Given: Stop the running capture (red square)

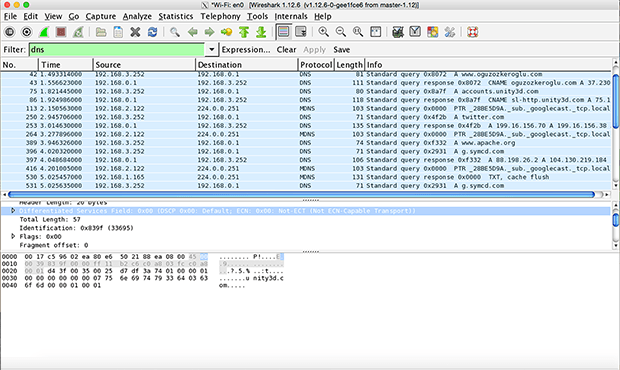Looking at the screenshot, I should [61, 32].
